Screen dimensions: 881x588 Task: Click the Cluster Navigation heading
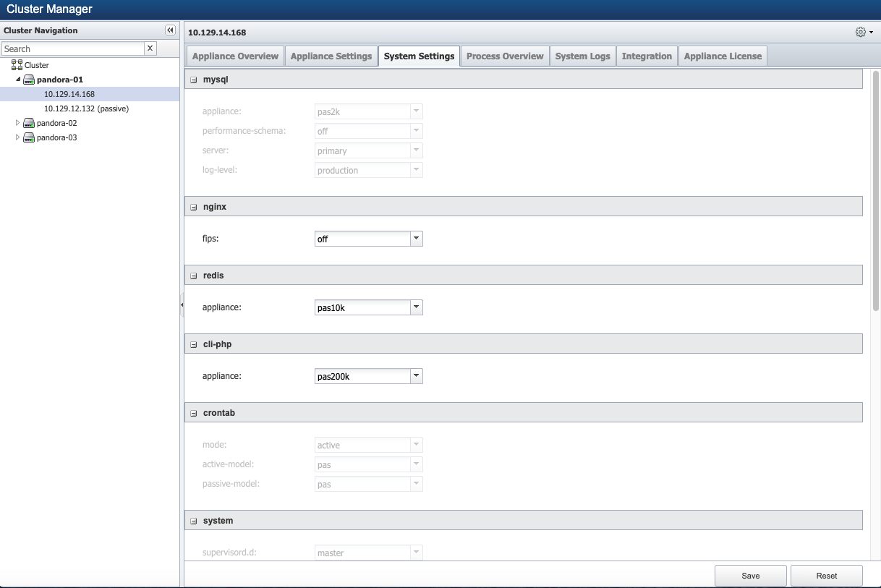point(41,30)
